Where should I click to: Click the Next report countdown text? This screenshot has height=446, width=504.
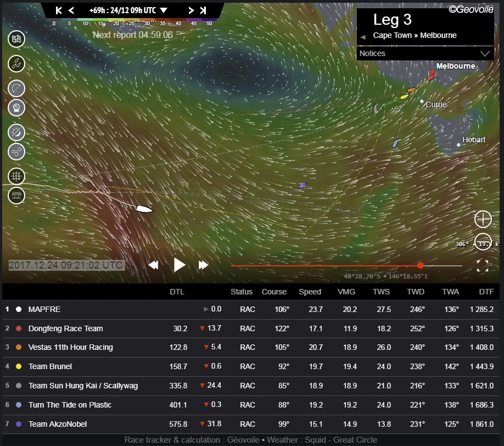(x=133, y=35)
